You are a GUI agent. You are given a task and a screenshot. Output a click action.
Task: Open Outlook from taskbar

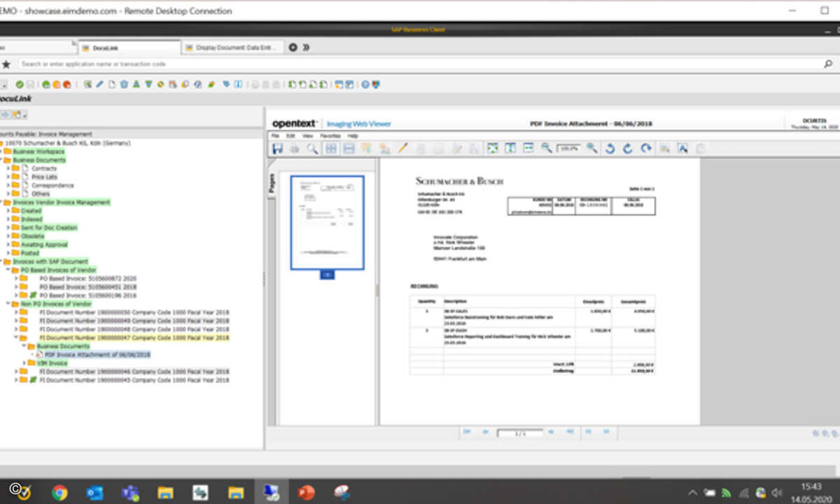pos(94,493)
